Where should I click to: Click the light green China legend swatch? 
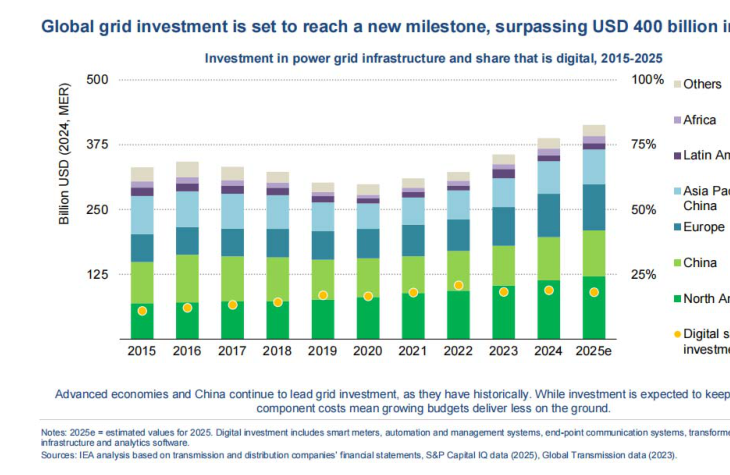coord(677,262)
